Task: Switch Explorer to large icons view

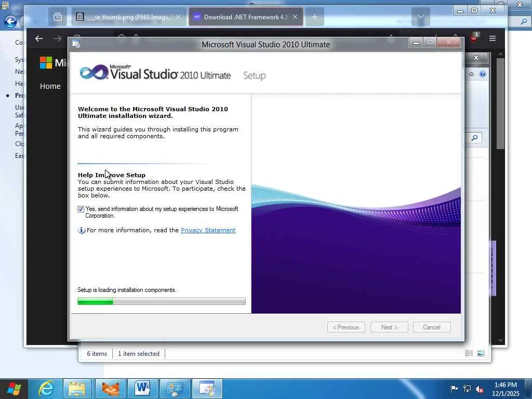Action: [x=481, y=353]
